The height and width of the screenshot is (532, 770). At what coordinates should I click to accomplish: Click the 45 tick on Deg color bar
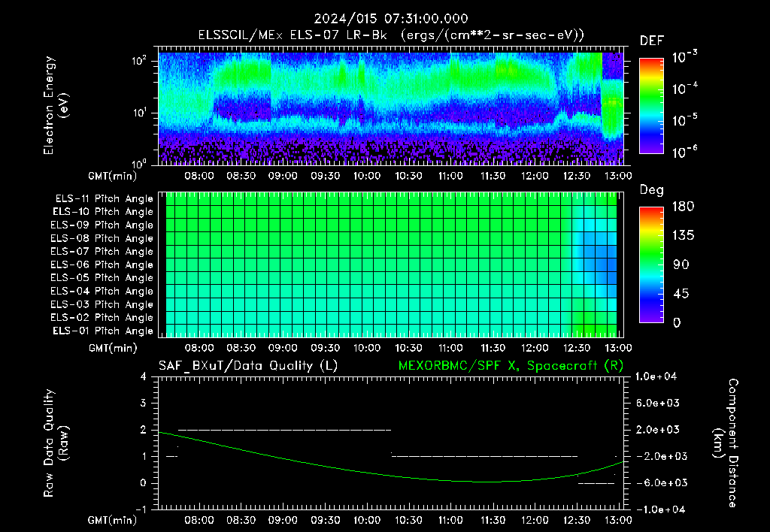pos(681,294)
